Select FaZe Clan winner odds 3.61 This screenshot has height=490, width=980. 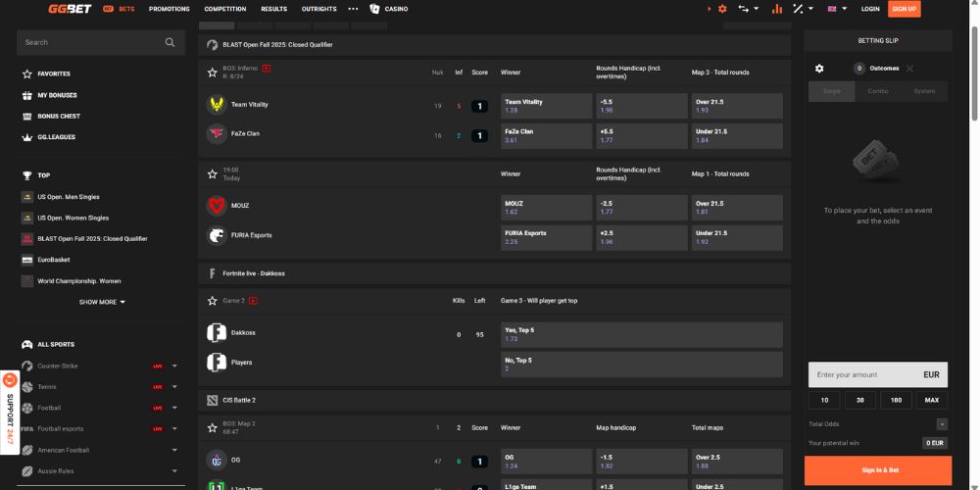click(546, 135)
